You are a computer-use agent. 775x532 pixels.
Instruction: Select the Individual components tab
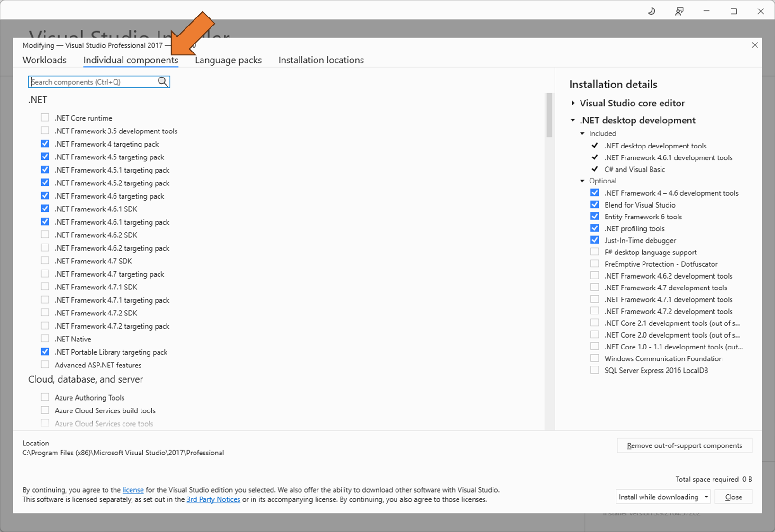pos(131,60)
